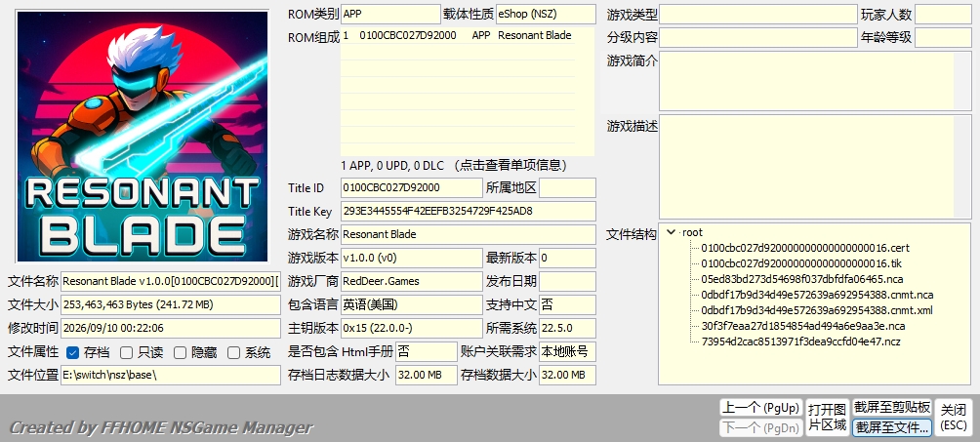Screen dimensions: 980x442
Task: Click the 载体性质 field eShop (NSZ)
Action: [x=546, y=14]
